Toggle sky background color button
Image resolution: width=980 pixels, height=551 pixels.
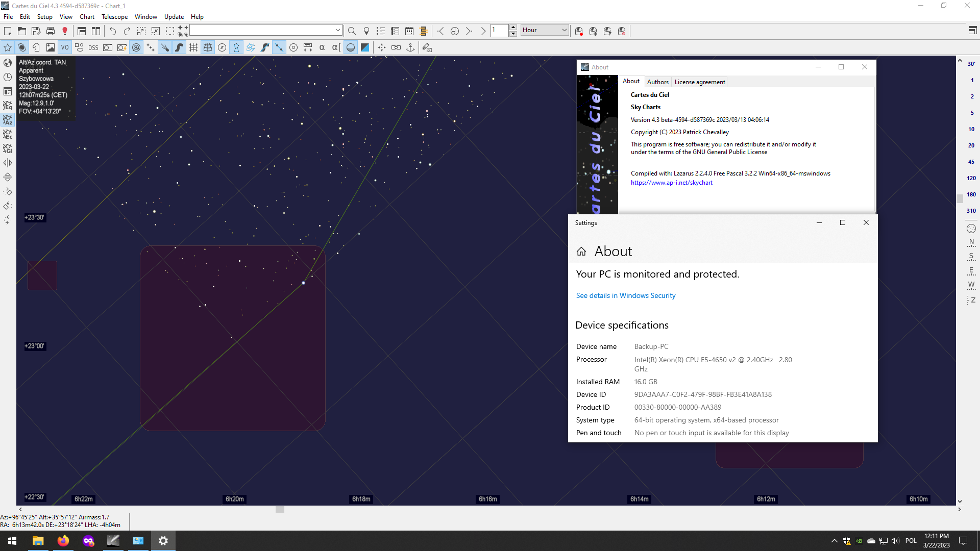tap(365, 47)
